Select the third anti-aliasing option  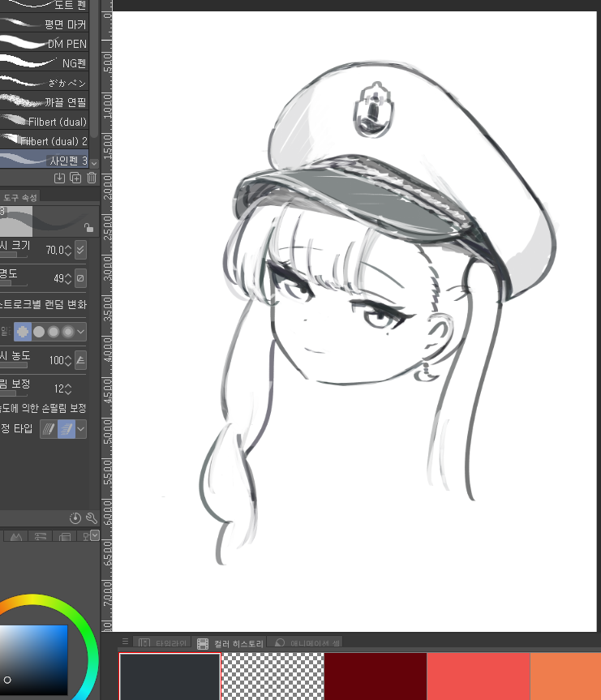(54, 332)
